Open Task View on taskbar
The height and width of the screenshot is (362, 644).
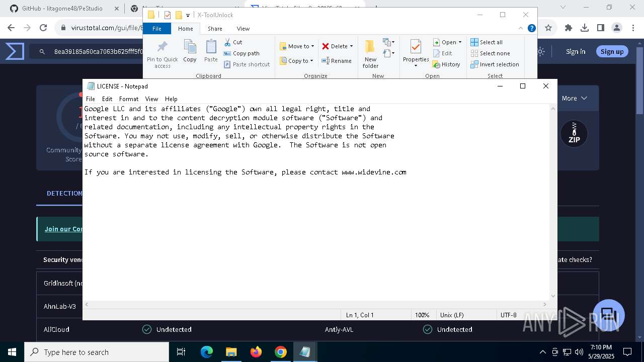182,352
